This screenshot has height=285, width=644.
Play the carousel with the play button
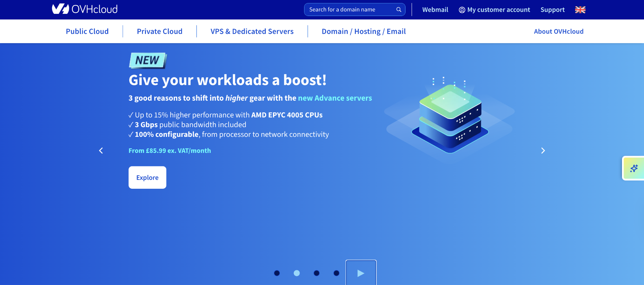click(361, 273)
